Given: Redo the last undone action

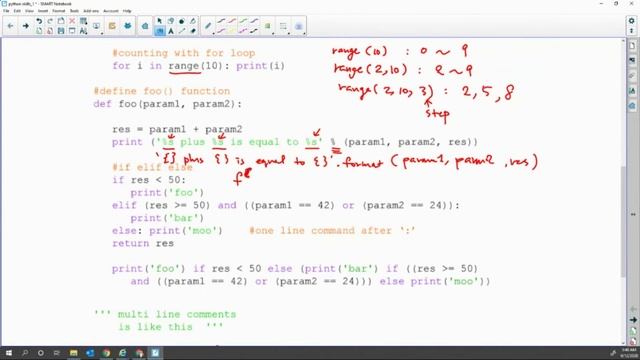Looking at the screenshot, I should [x=50, y=21].
